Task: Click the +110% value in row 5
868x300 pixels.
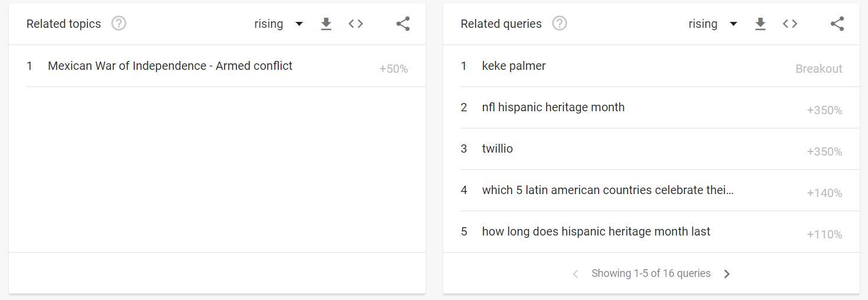Action: click(x=824, y=234)
